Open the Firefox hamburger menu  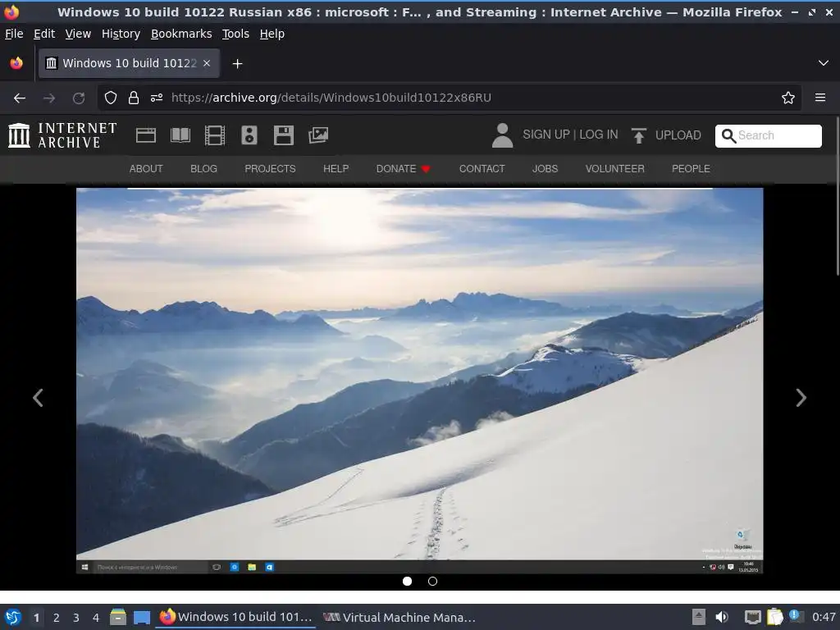pyautogui.click(x=820, y=98)
